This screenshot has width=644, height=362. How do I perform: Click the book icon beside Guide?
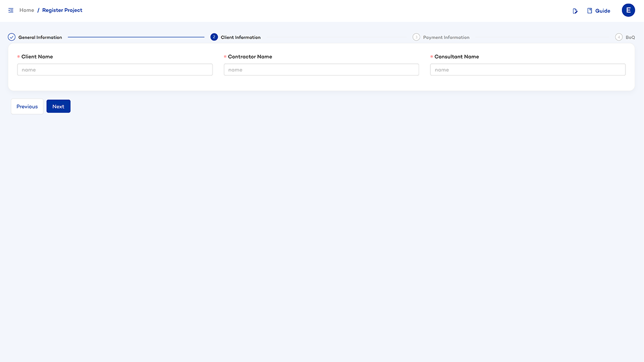coord(589,11)
